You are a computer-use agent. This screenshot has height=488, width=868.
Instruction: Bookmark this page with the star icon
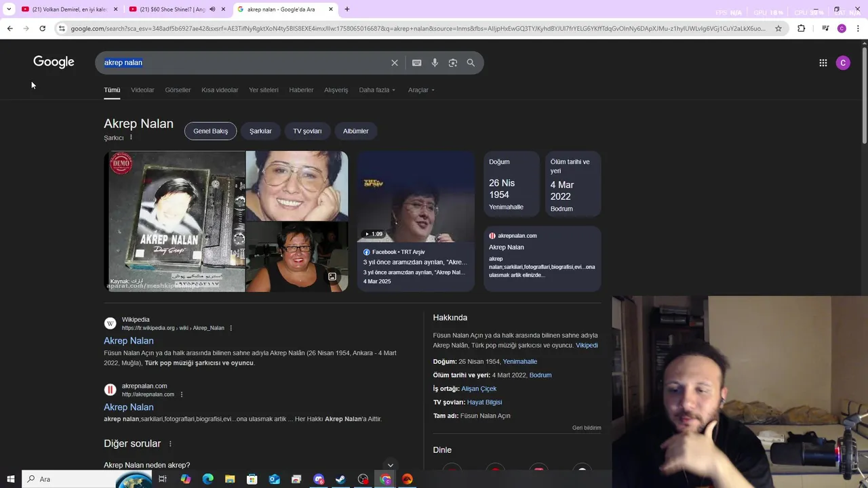click(778, 28)
